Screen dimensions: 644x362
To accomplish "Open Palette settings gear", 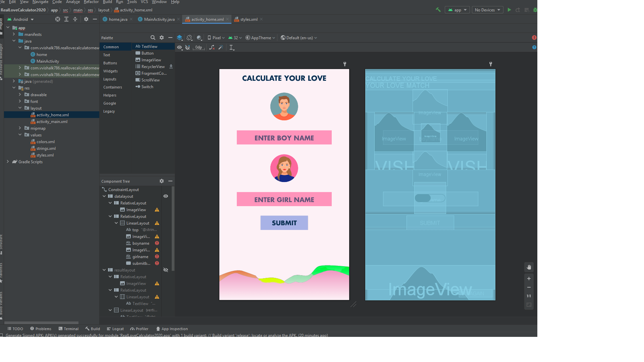I will (162, 38).
